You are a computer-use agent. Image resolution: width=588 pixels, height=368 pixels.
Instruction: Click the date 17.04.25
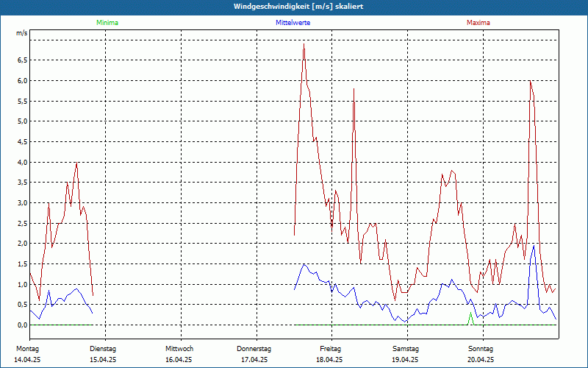tap(254, 360)
